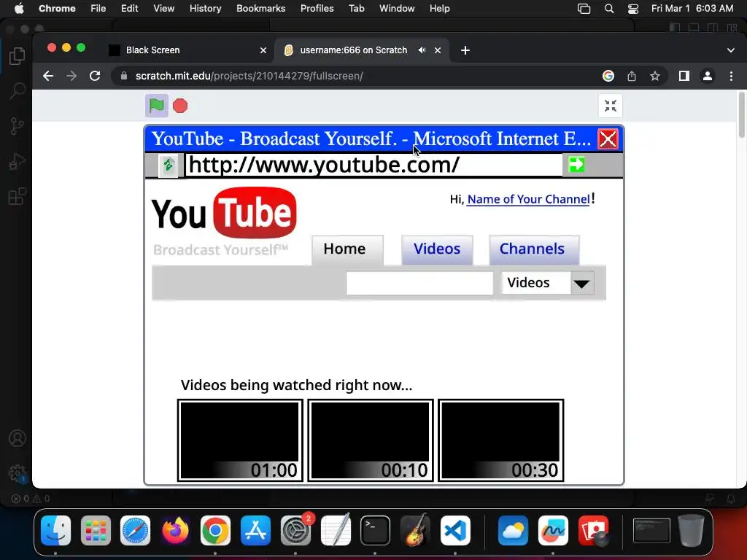Viewport: 747px width, 560px height.
Task: Click the YouTube search text box
Action: (419, 283)
